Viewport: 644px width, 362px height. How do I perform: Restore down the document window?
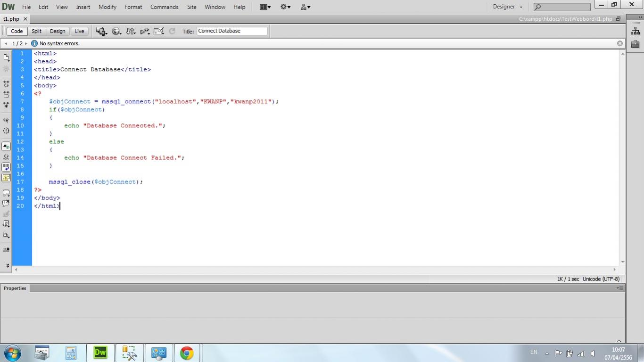click(x=618, y=19)
